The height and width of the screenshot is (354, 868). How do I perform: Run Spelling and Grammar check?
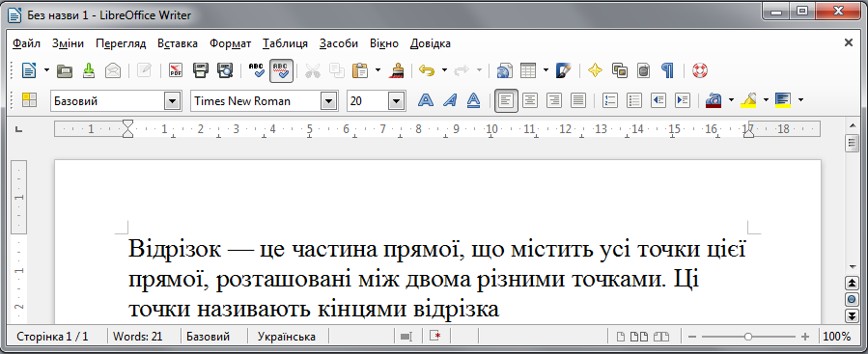pos(256,70)
